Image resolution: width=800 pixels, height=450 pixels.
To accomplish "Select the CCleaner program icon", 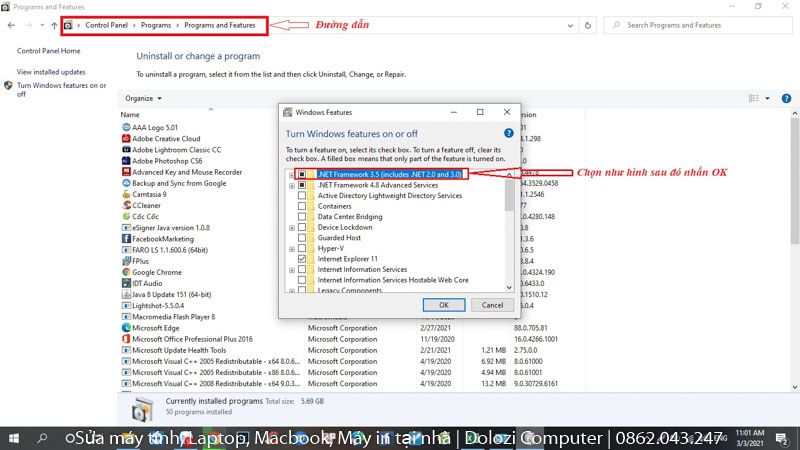I will 126,205.
